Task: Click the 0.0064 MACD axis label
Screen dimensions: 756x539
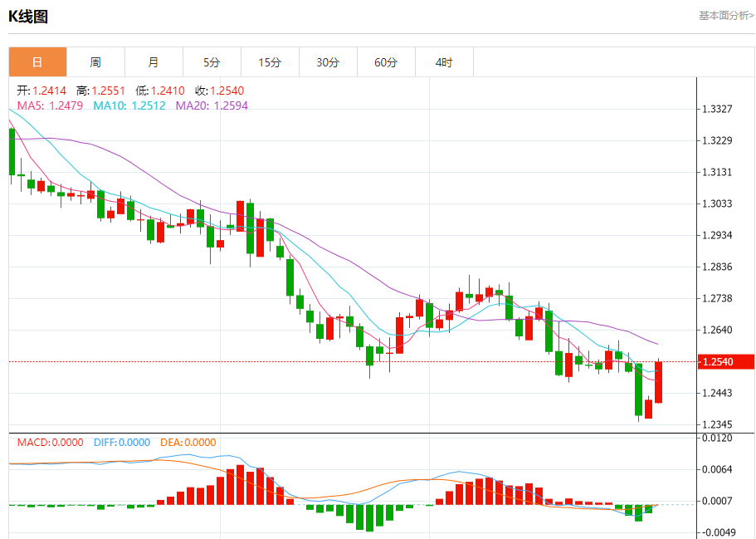Action: pos(717,469)
